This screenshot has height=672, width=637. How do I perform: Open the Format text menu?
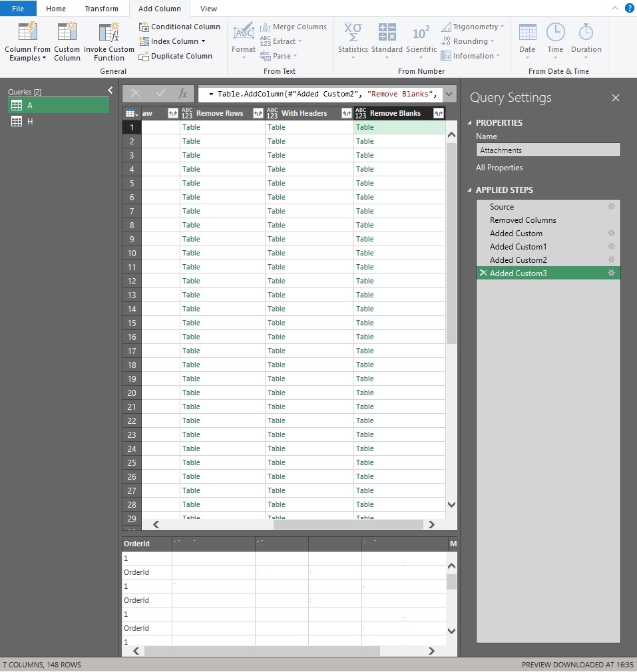coord(244,42)
